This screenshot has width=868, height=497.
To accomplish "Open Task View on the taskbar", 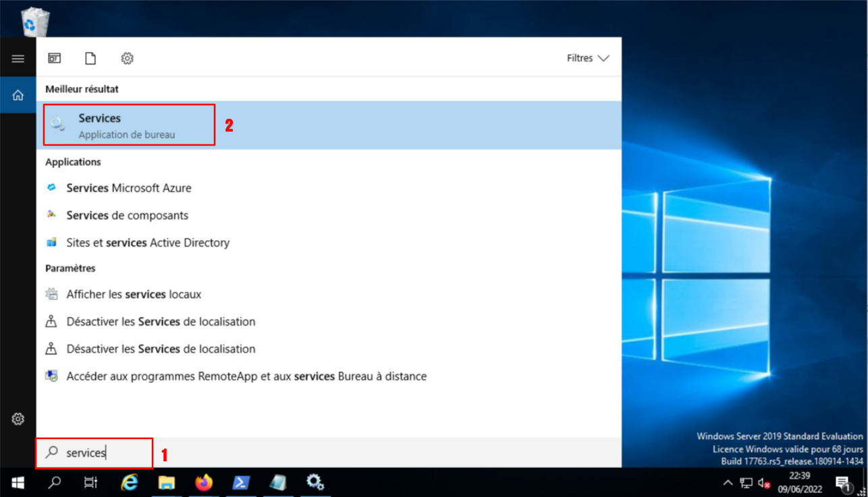I will click(x=90, y=483).
